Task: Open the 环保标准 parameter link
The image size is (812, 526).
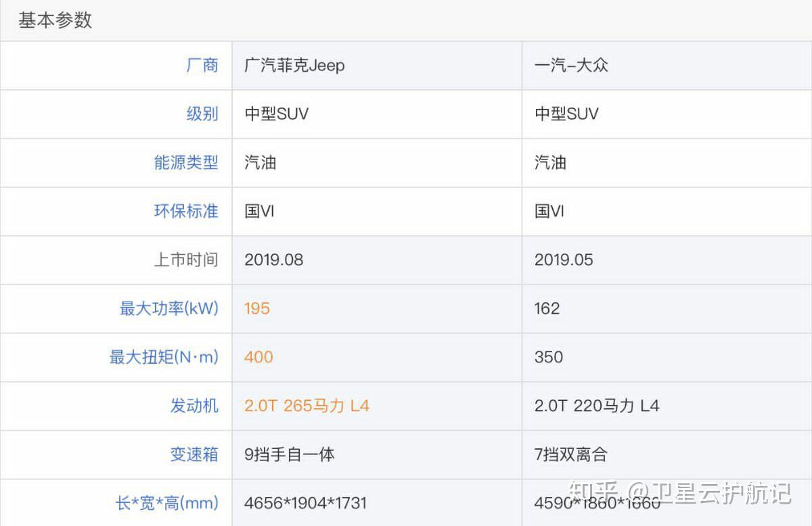Action: (185, 212)
